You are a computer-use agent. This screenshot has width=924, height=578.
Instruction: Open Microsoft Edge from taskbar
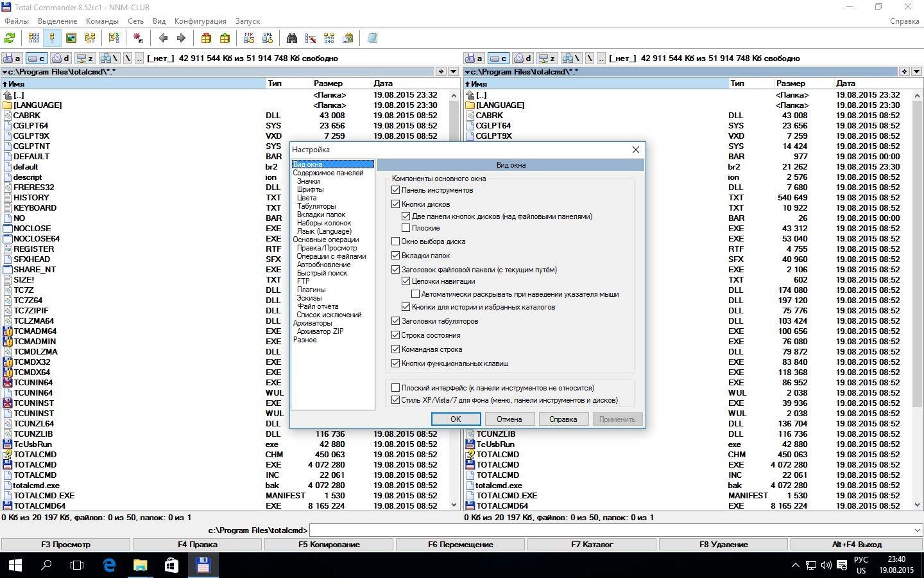pyautogui.click(x=109, y=565)
